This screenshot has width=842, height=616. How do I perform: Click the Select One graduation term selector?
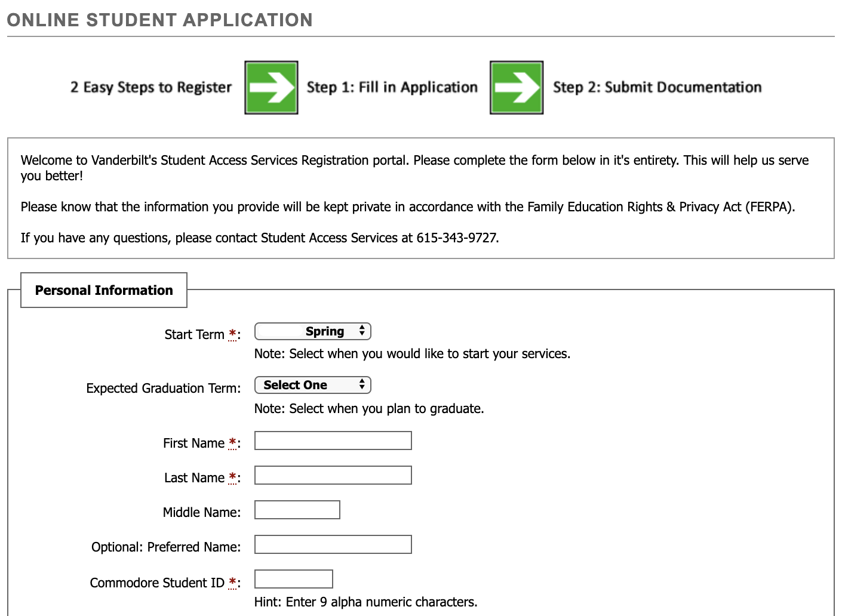(x=312, y=385)
